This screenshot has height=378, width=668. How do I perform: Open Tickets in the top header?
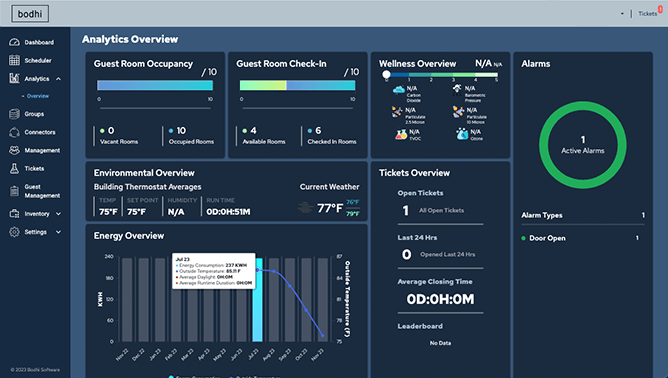click(648, 14)
